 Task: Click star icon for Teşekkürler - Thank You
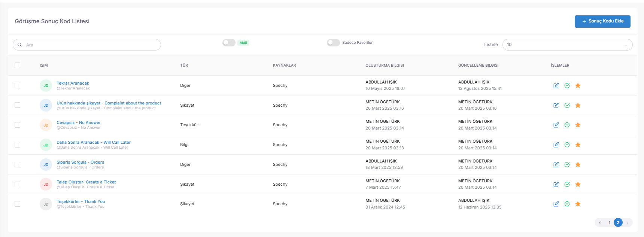pyautogui.click(x=578, y=204)
